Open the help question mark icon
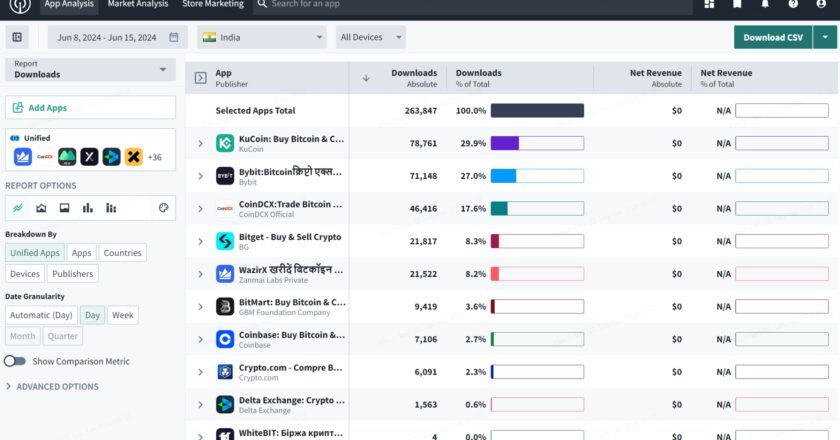Screen dimensions: 840x440 pyautogui.click(x=793, y=4)
